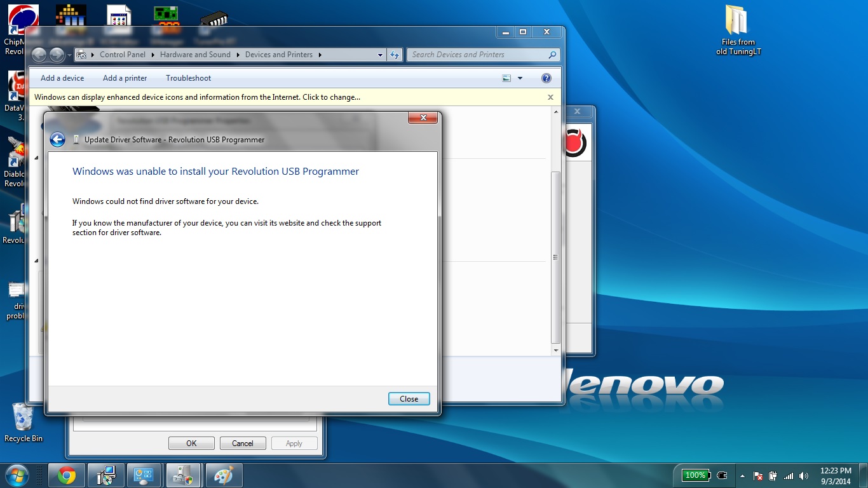Click the change view icon in Devices and Printers
The width and height of the screenshot is (868, 488).
506,78
